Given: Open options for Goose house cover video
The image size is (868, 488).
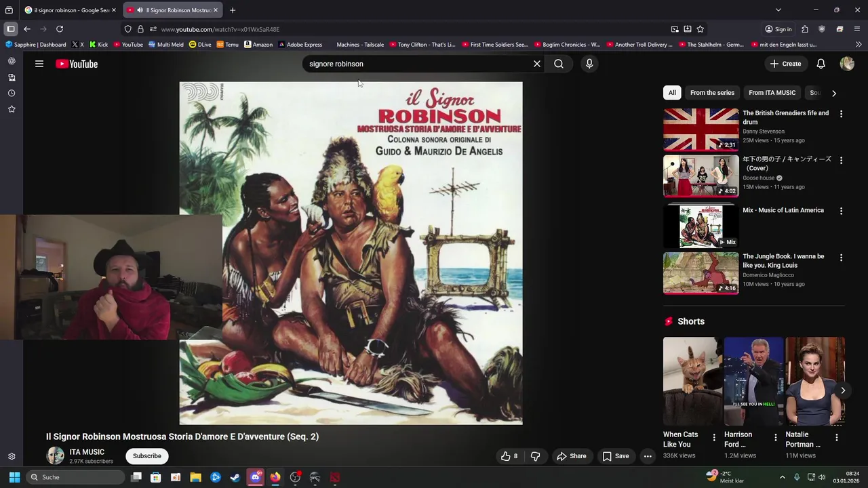Looking at the screenshot, I should pos(841,161).
